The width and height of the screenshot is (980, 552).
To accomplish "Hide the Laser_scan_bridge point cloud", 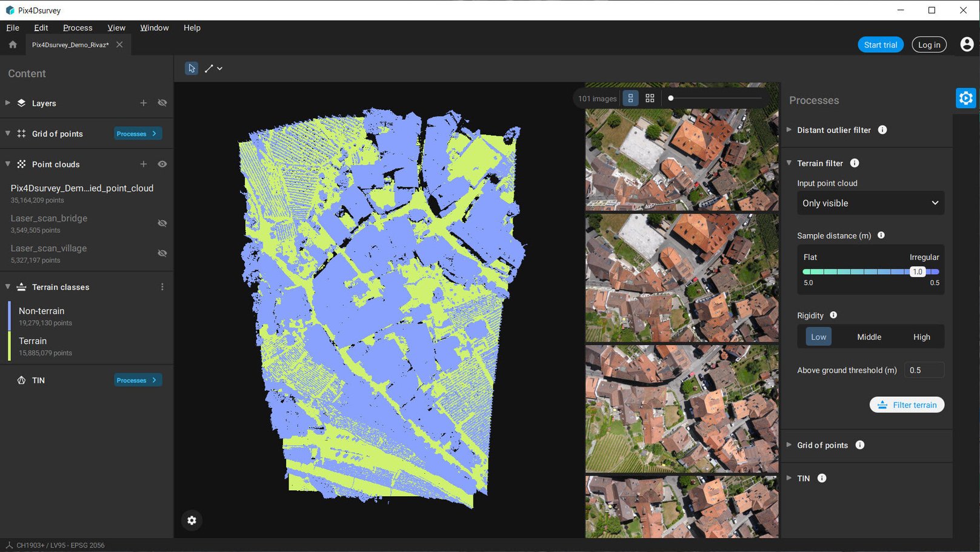I will pyautogui.click(x=162, y=223).
